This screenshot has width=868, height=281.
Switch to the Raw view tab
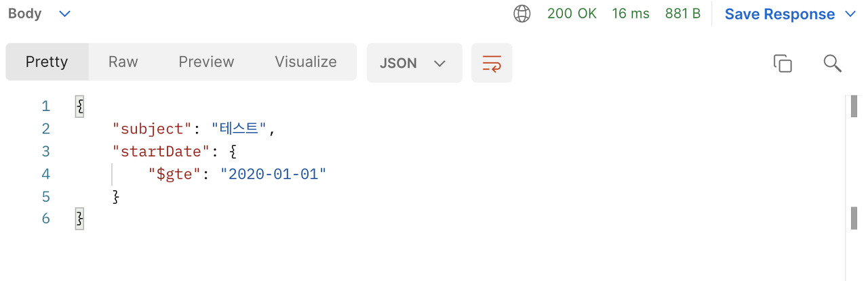[x=123, y=62]
